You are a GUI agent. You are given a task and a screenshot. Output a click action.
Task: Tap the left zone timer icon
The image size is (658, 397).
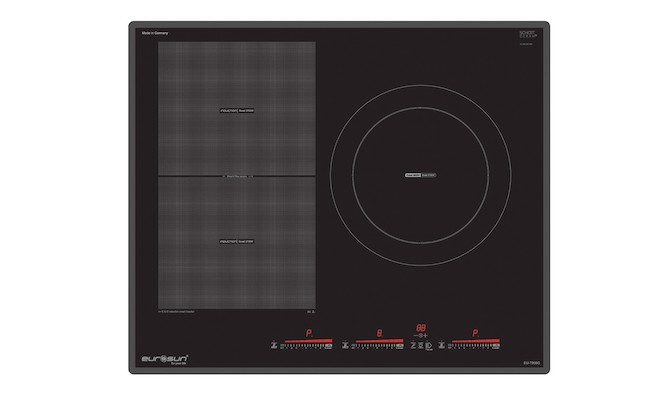(274, 345)
